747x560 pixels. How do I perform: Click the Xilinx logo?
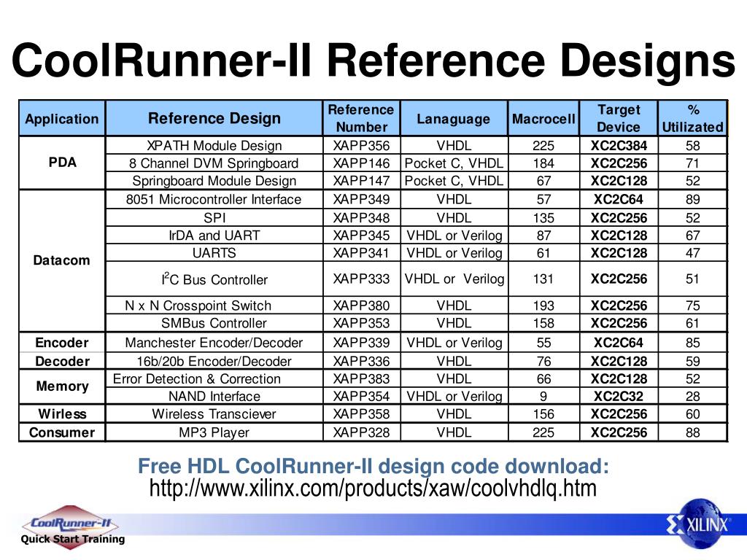pyautogui.click(x=700, y=524)
